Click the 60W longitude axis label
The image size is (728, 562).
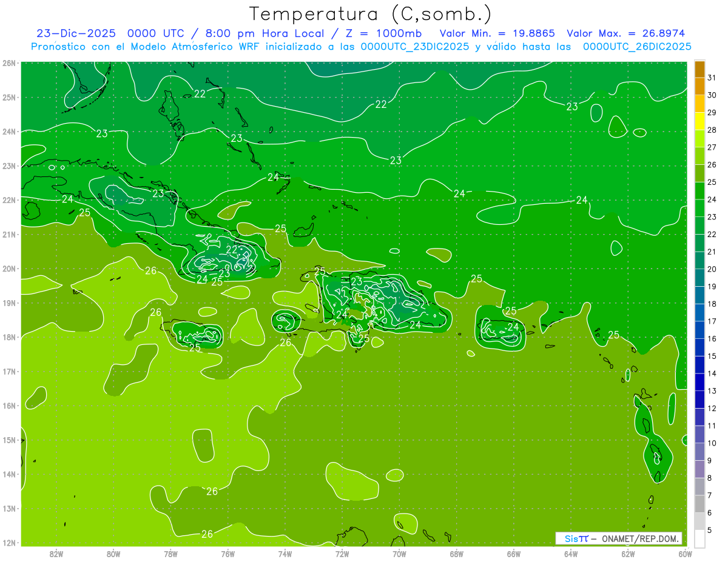tap(685, 554)
